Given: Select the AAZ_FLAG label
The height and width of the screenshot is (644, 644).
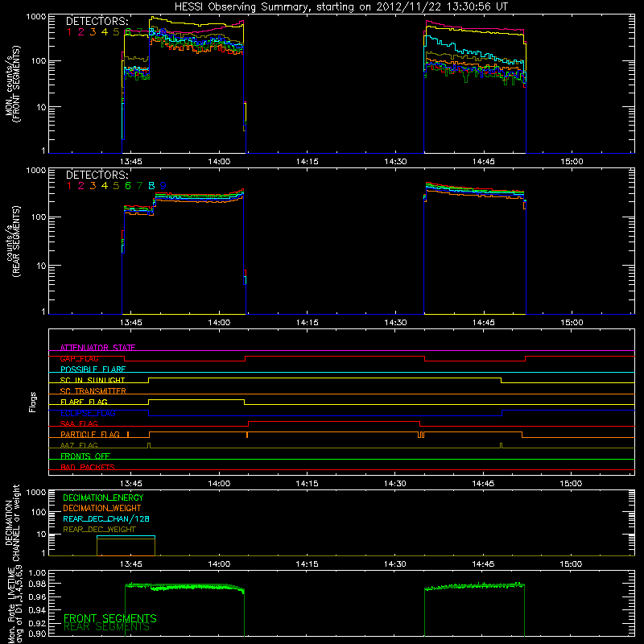Looking at the screenshot, I should click(79, 445).
